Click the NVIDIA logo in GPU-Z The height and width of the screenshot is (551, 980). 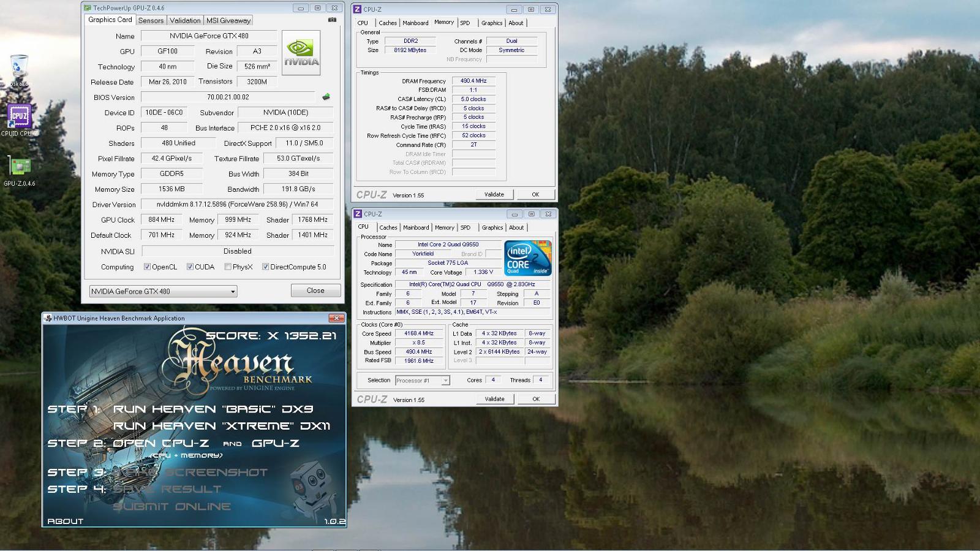(x=301, y=53)
